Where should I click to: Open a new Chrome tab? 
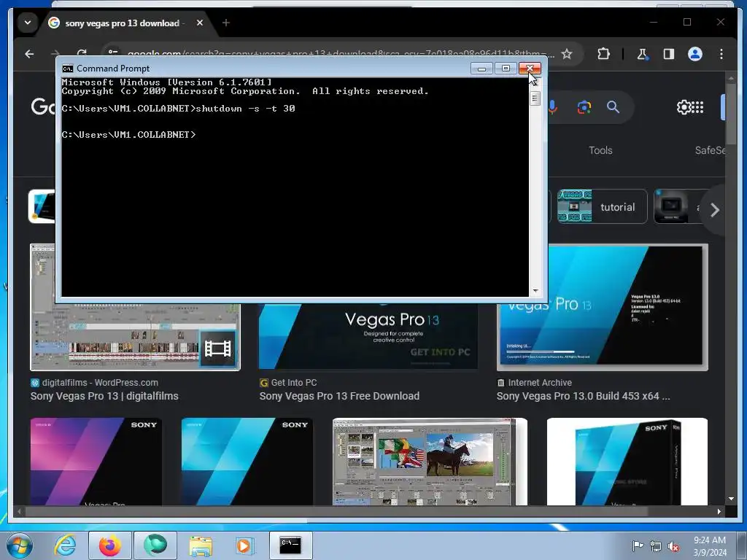[x=226, y=23]
